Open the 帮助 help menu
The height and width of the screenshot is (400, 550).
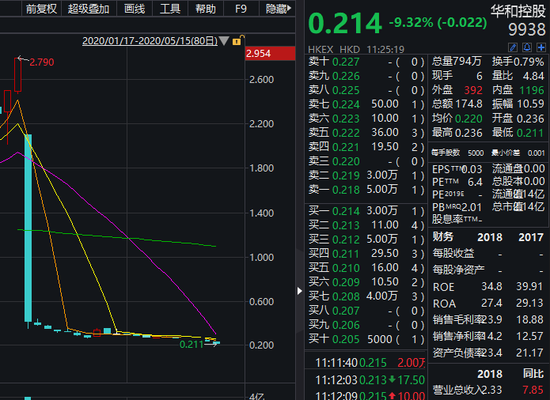click(206, 9)
